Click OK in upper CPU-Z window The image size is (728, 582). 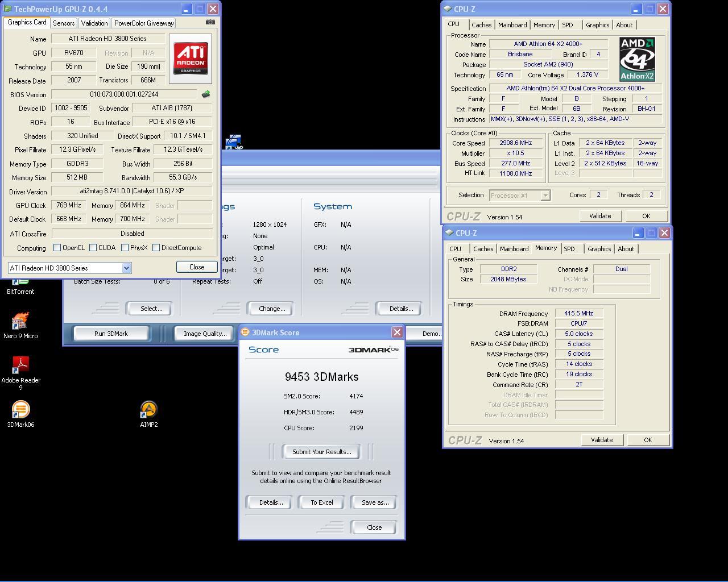pos(646,215)
